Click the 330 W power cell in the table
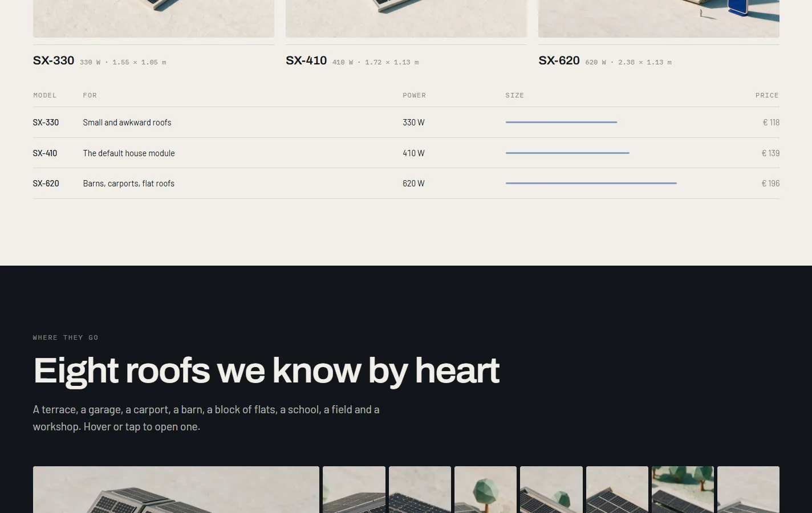The width and height of the screenshot is (812, 513). tap(413, 123)
